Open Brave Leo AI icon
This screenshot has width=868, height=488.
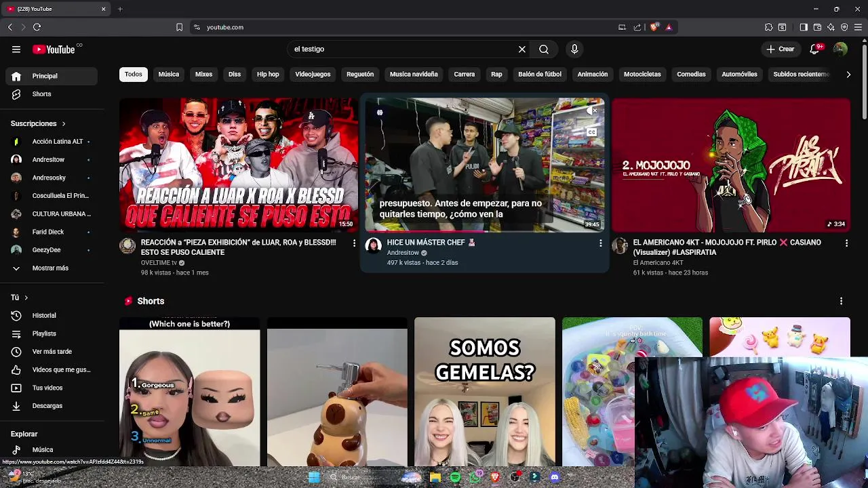pyautogui.click(x=831, y=27)
